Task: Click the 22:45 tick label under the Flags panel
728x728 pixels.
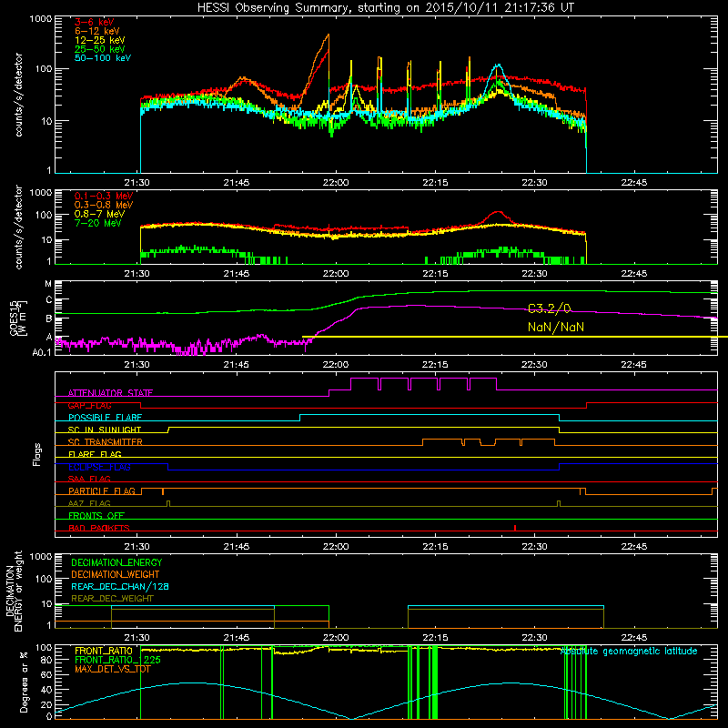Action: pos(633,547)
